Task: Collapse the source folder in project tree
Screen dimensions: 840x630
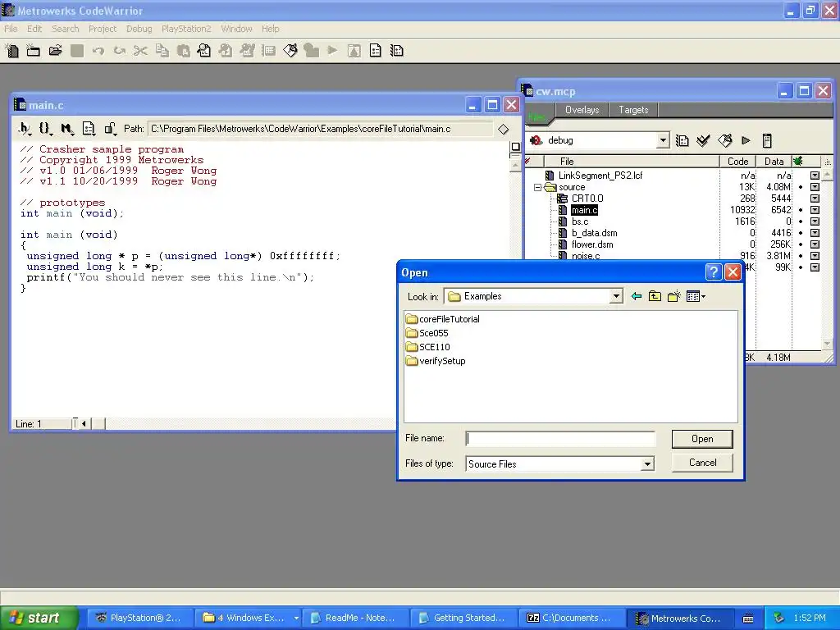Action: (537, 188)
